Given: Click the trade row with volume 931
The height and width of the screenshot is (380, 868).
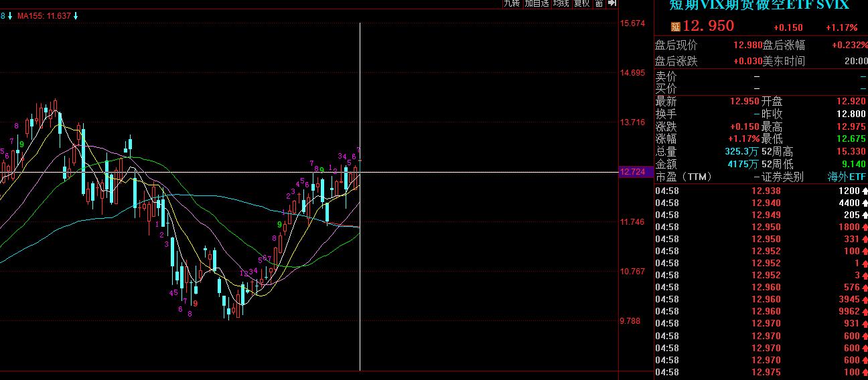Looking at the screenshot, I should coord(761,324).
